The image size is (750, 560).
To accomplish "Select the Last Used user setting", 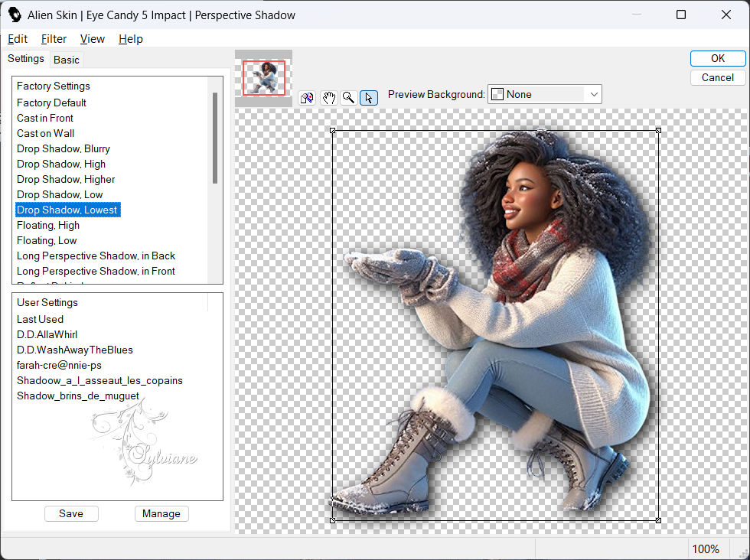I will (40, 320).
